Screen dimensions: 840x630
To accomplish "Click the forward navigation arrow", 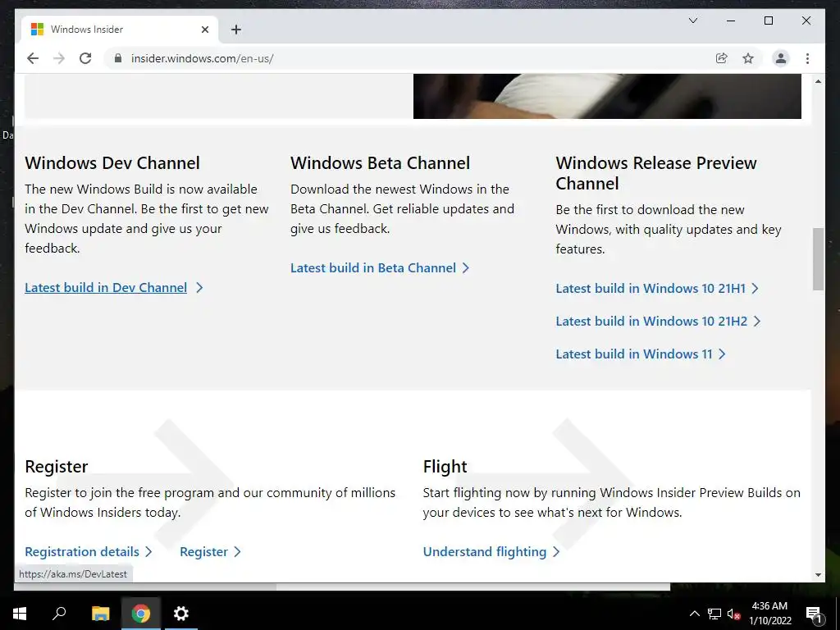I will (59, 58).
